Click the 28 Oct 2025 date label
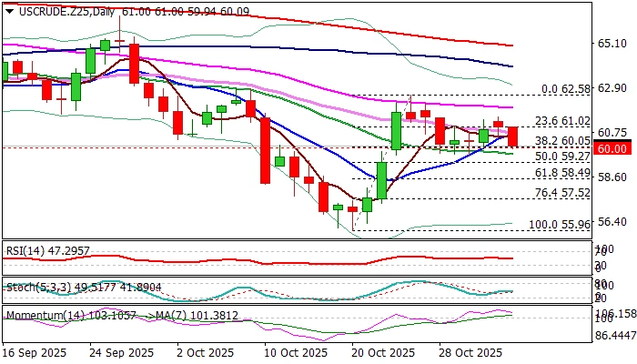Viewport: 637px width, 364px height. 470,351
